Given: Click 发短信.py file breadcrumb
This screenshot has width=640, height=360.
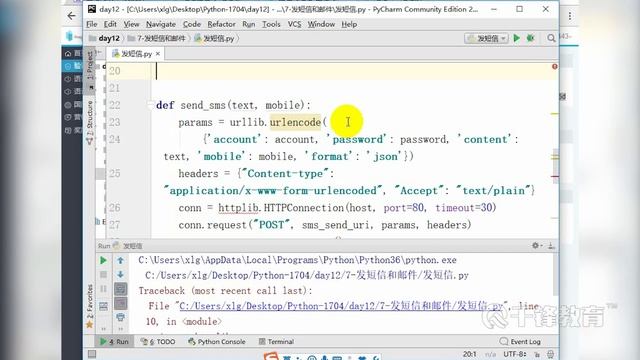Looking at the screenshot, I should tap(215, 38).
